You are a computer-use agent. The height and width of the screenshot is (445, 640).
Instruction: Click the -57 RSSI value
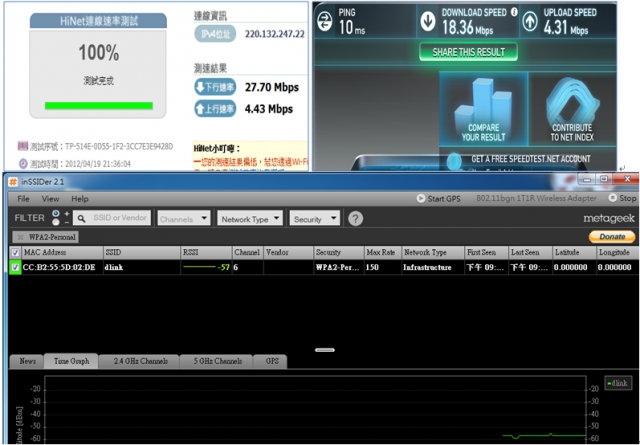[x=224, y=267]
